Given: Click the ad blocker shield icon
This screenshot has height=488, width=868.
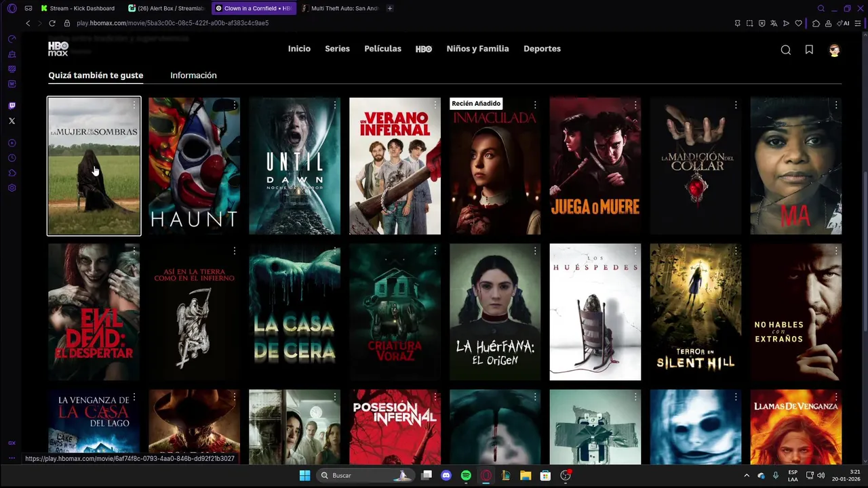Looking at the screenshot, I should (x=762, y=23).
